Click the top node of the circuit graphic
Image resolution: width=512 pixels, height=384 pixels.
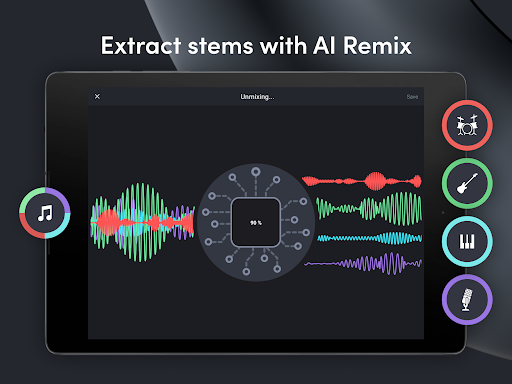pyautogui.click(x=256, y=172)
